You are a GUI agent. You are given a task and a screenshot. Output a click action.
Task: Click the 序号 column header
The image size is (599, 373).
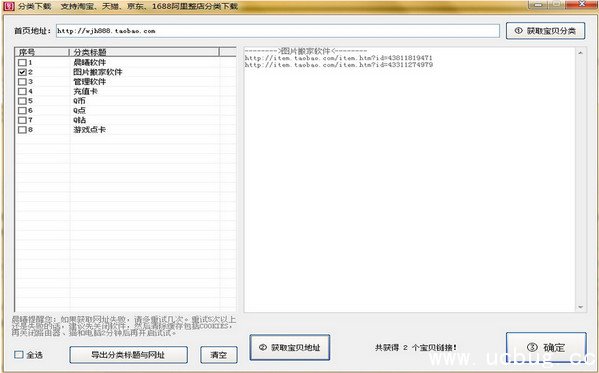tap(42, 52)
